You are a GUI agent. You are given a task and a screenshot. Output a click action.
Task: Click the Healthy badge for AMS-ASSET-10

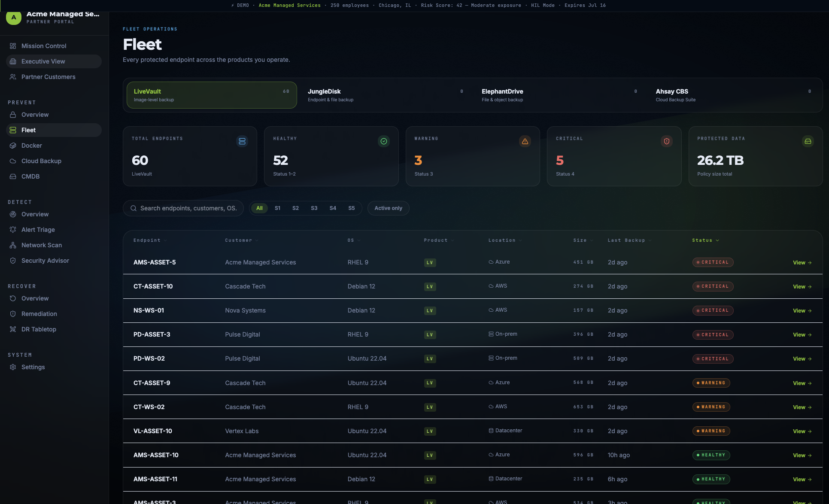[711, 455]
